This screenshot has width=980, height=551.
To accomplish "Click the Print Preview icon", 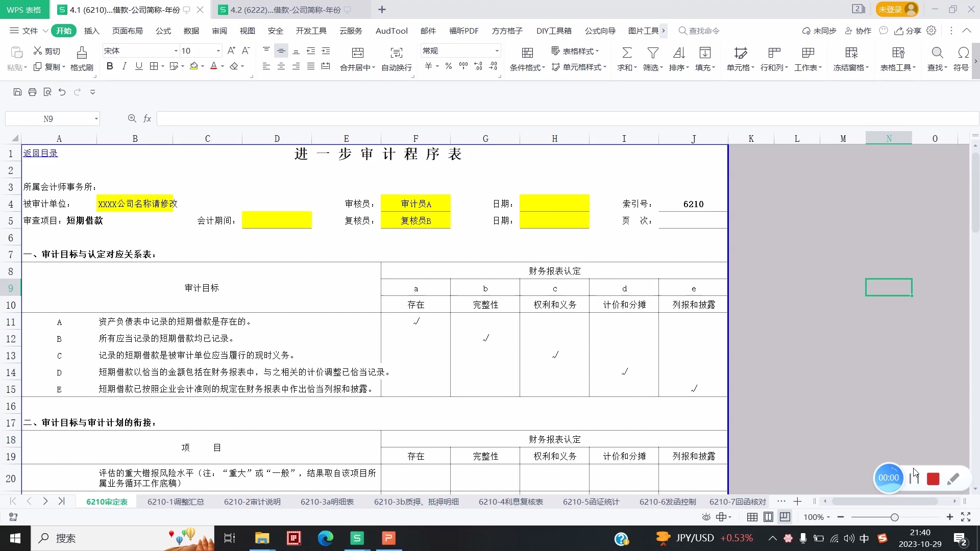I will tap(47, 92).
